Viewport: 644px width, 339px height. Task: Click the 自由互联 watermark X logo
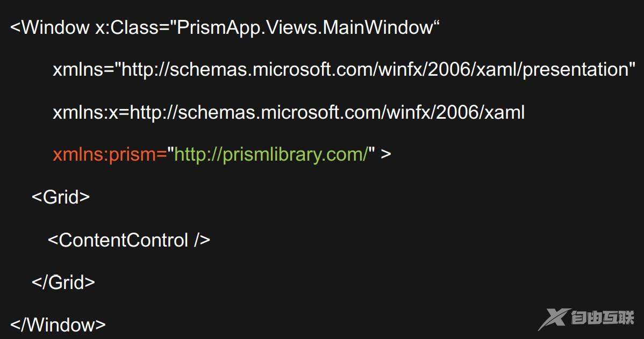[x=553, y=319]
